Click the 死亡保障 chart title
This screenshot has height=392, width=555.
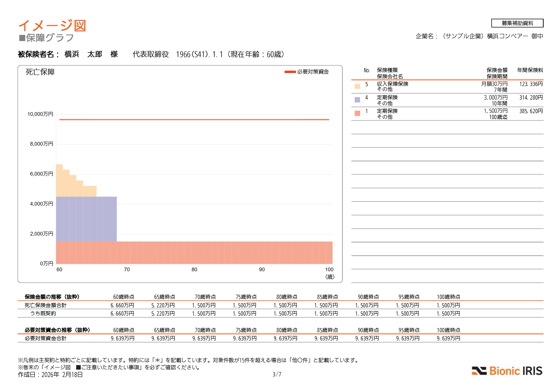pyautogui.click(x=40, y=72)
